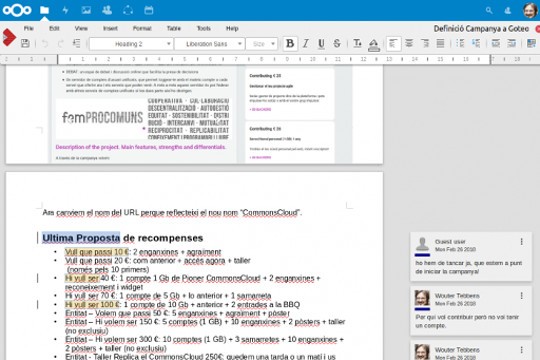Click the pink 'Description of the project' text
The height and width of the screenshot is (360, 540).
coord(141,147)
